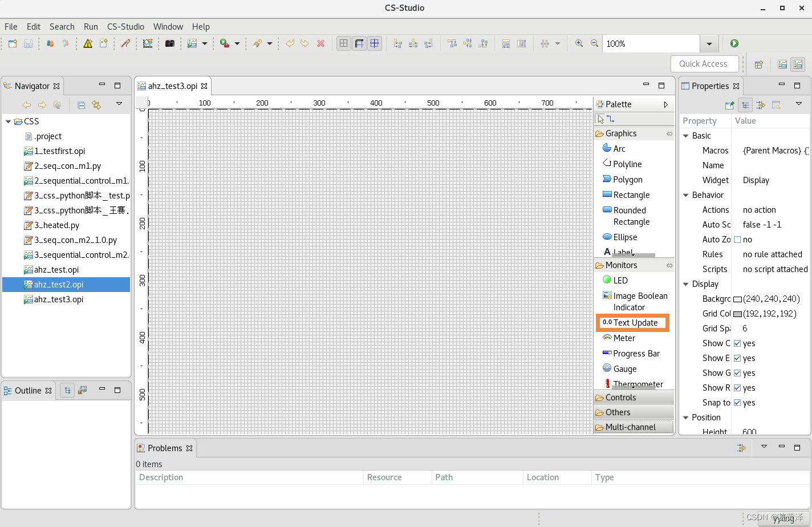
Task: Click the Data Browser chart icon
Action: pyautogui.click(x=148, y=43)
